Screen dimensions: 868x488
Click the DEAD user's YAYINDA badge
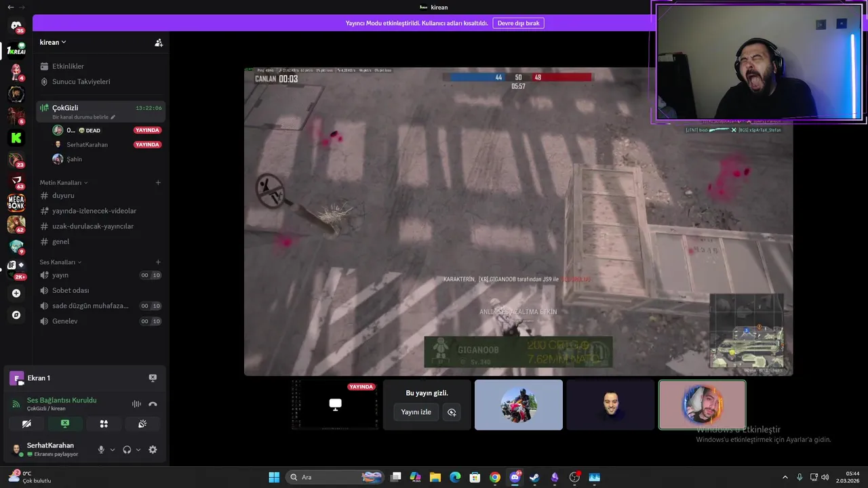[x=147, y=130]
